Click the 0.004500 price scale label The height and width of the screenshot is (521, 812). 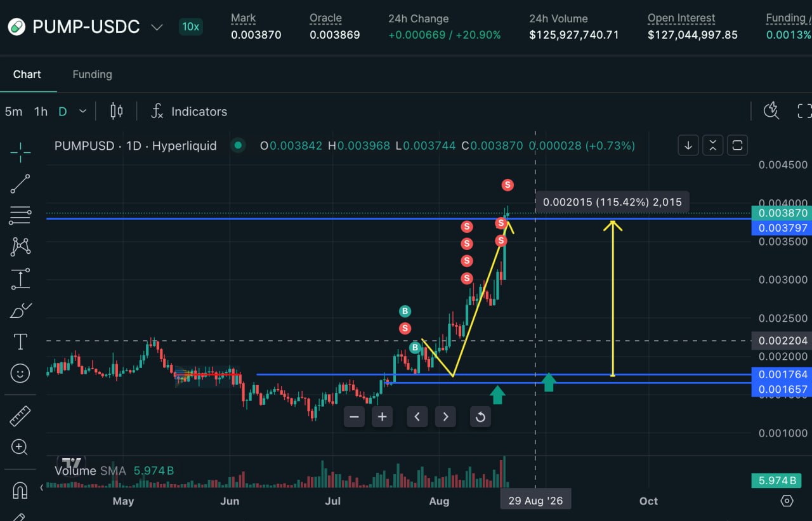[x=783, y=165]
